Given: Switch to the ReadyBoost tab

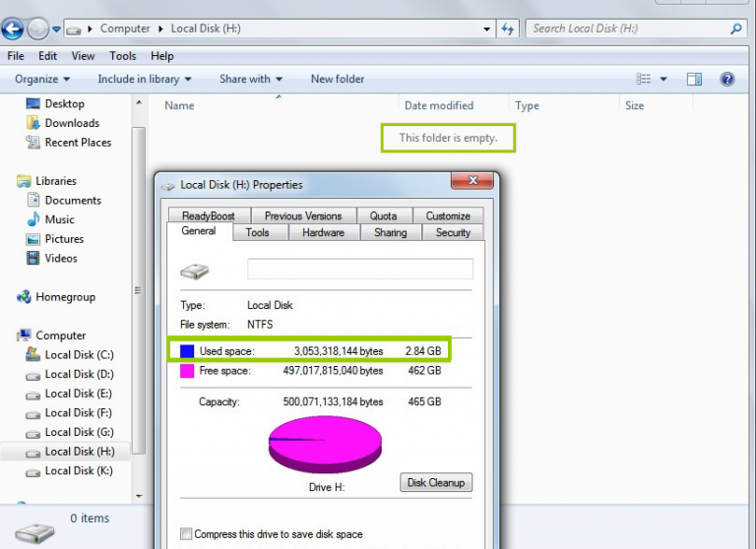Looking at the screenshot, I should coord(209,215).
